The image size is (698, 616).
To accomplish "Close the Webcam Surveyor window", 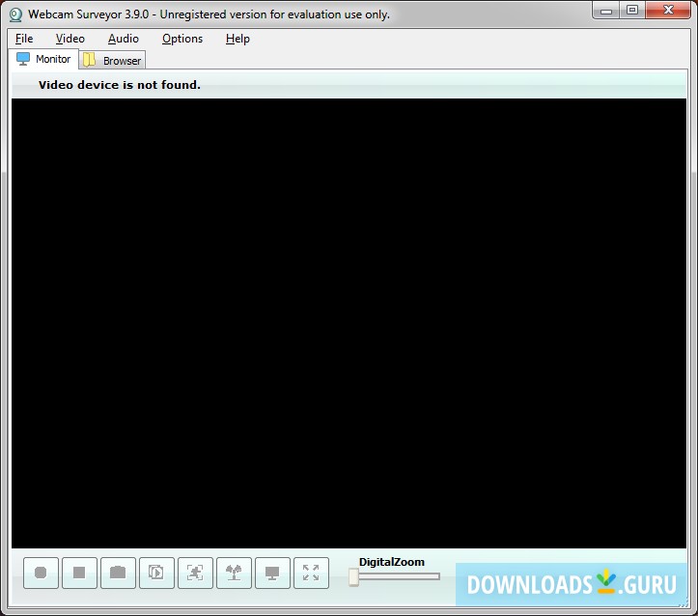I will pos(668,11).
